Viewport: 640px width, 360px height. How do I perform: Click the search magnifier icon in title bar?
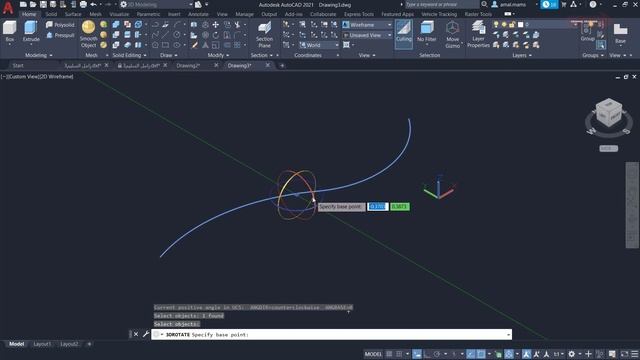point(484,4)
